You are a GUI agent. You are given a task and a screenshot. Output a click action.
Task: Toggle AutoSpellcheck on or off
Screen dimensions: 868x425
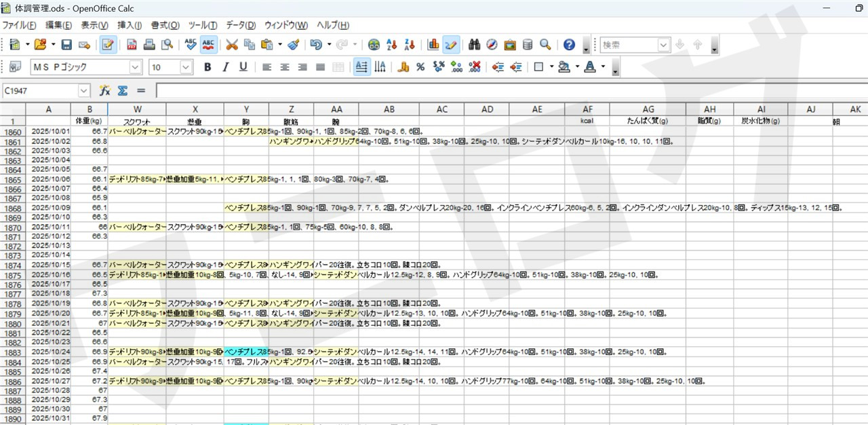(208, 45)
